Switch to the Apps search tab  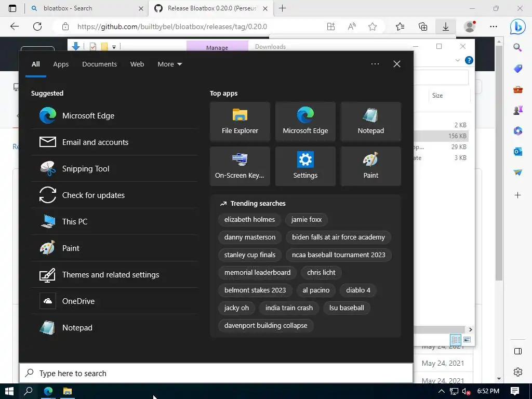pos(61,64)
